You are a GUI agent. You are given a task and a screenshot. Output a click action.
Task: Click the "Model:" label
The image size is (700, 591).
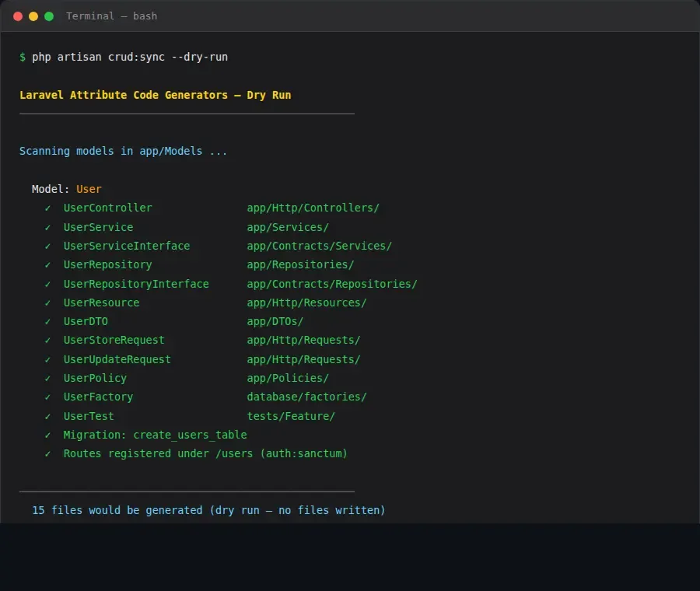coord(51,189)
